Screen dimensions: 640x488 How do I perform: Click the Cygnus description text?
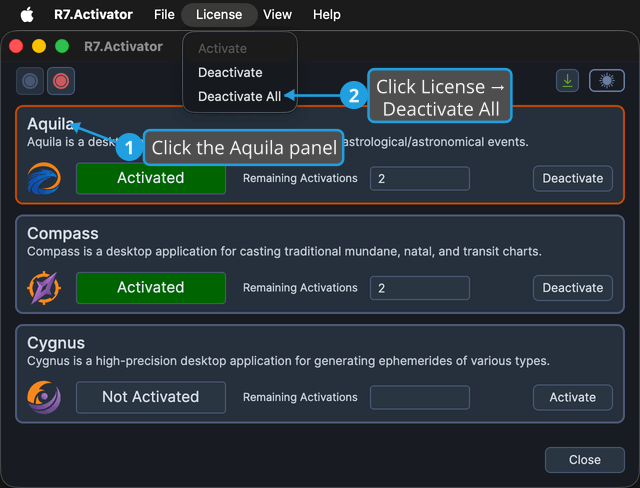(x=288, y=361)
